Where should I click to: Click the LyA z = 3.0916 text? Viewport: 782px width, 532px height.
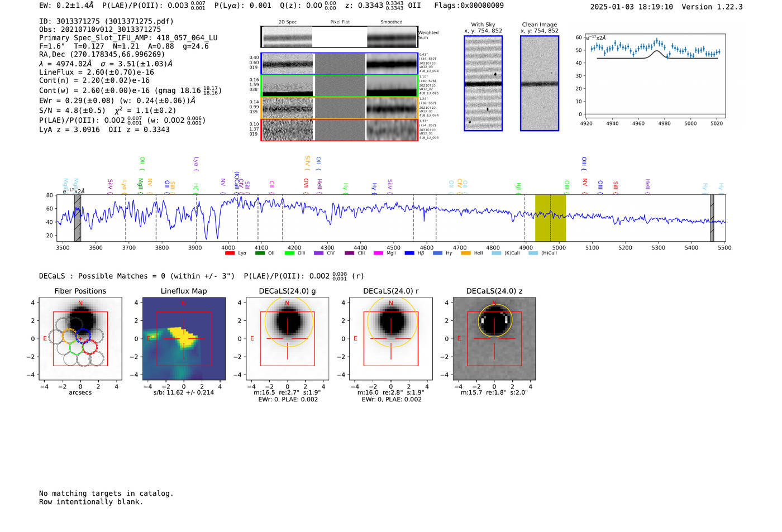[70, 130]
